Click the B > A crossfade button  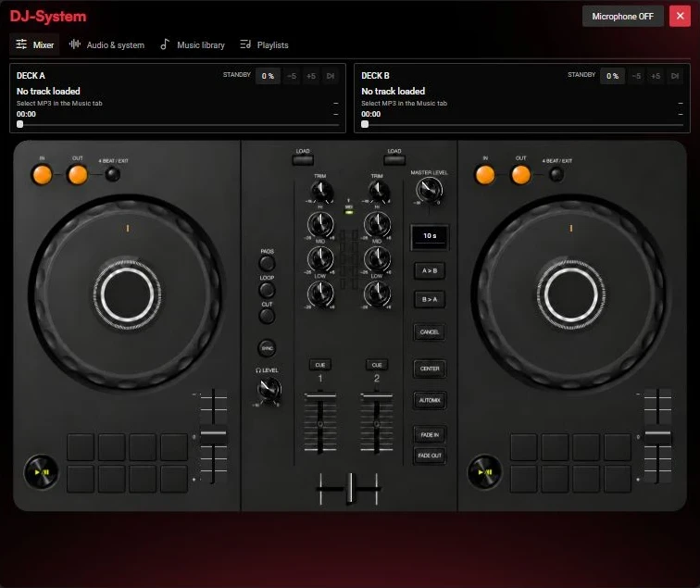430,299
